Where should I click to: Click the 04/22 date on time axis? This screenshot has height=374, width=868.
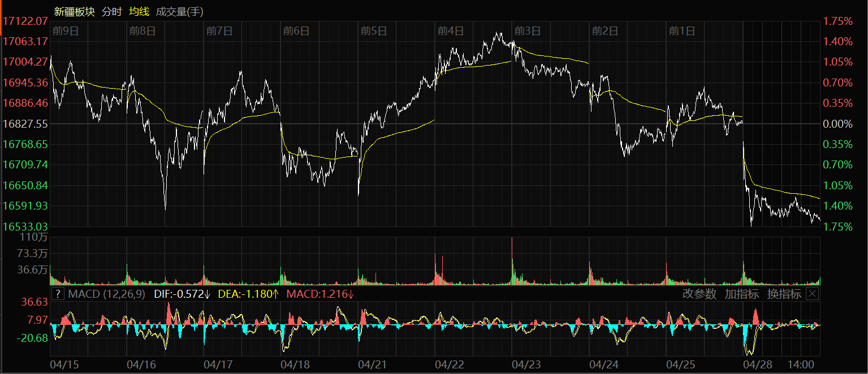pyautogui.click(x=451, y=365)
